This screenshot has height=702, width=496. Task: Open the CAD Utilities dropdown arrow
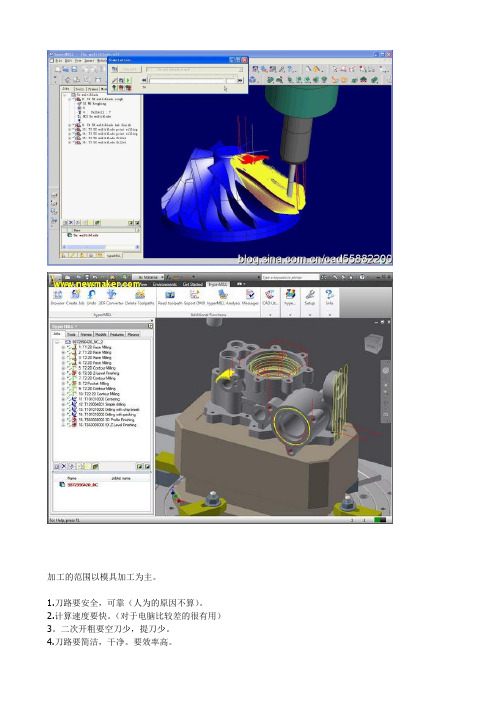[x=270, y=315]
